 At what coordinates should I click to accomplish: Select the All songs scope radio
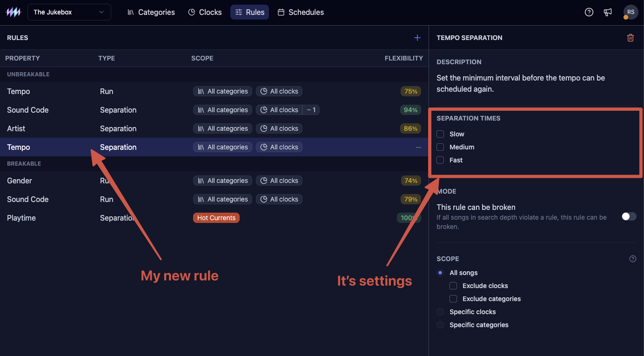pyautogui.click(x=440, y=273)
